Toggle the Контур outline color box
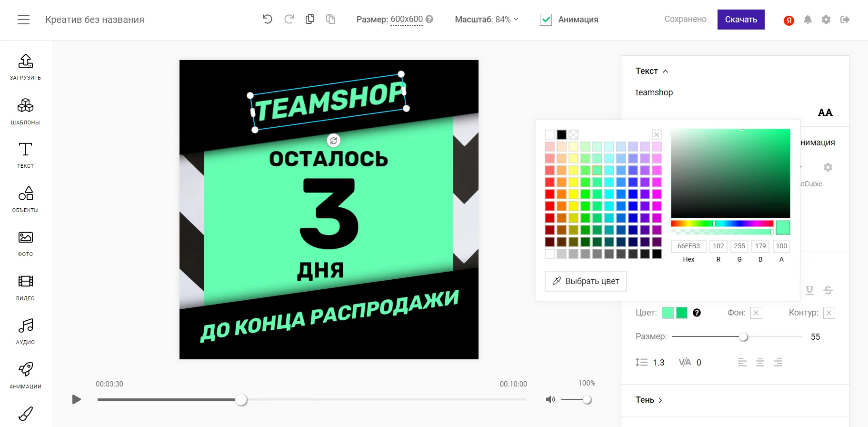Image resolution: width=868 pixels, height=427 pixels. (829, 313)
